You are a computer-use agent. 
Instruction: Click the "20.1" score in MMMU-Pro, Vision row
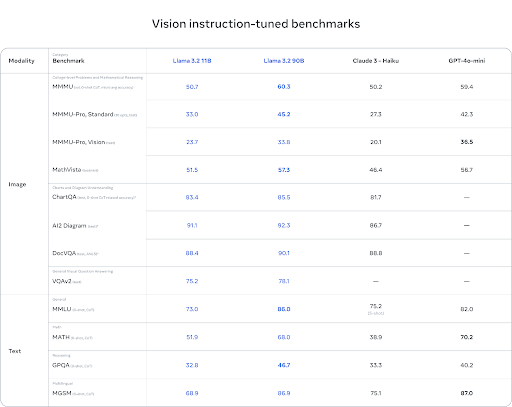point(376,142)
